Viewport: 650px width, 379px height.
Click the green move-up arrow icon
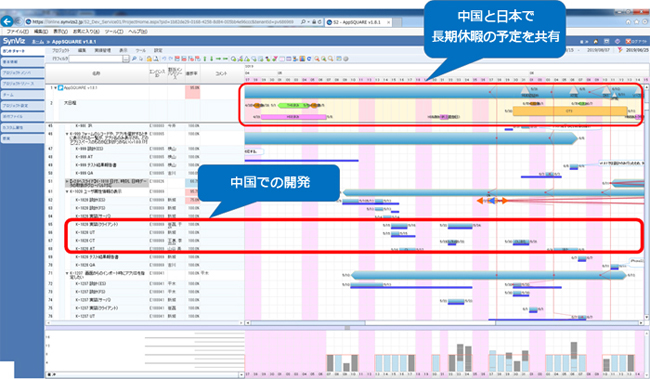(x=205, y=59)
